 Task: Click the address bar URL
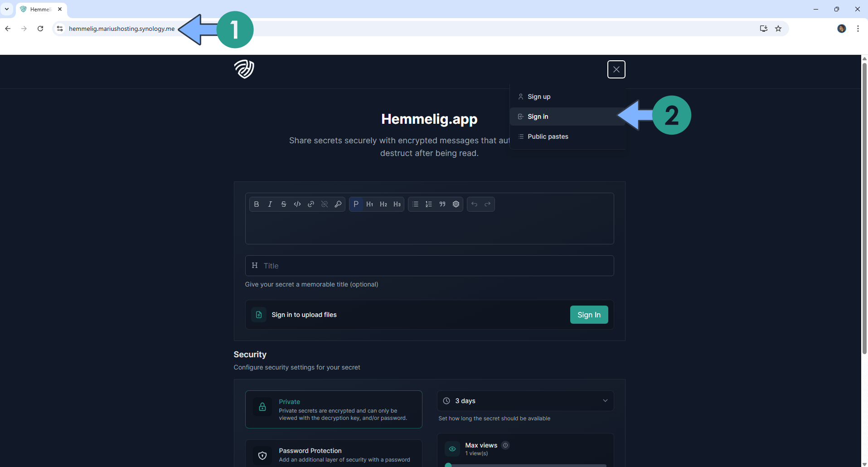coord(121,29)
